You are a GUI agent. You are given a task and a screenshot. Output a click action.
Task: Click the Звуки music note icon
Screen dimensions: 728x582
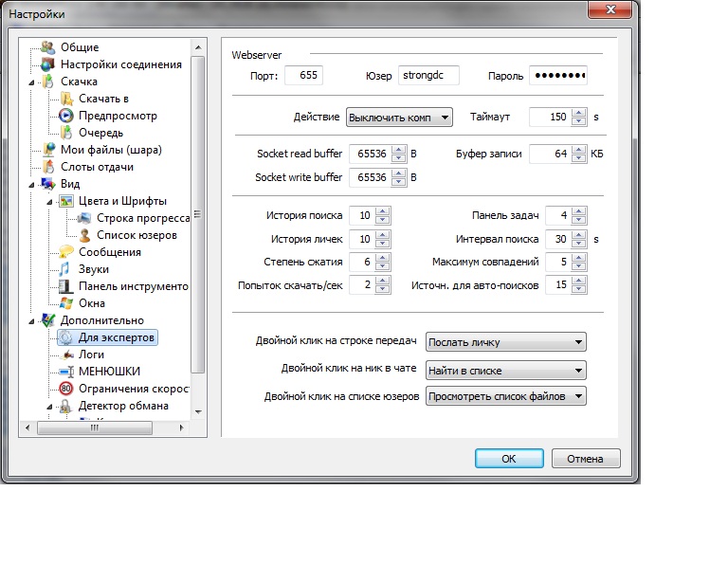(x=65, y=269)
